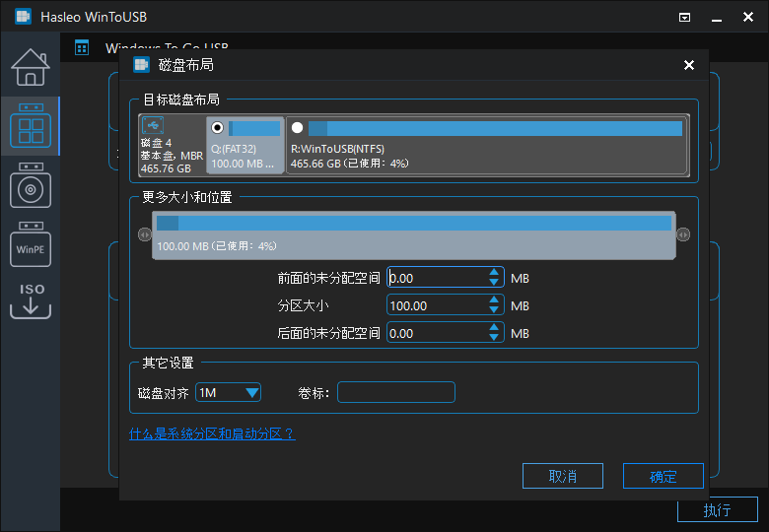Select the Windows To Go USB sidebar icon
The width and height of the screenshot is (769, 532).
click(31, 125)
